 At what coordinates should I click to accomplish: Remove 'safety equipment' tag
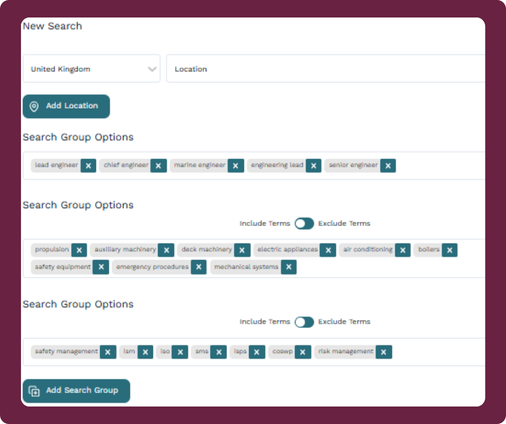(x=101, y=267)
